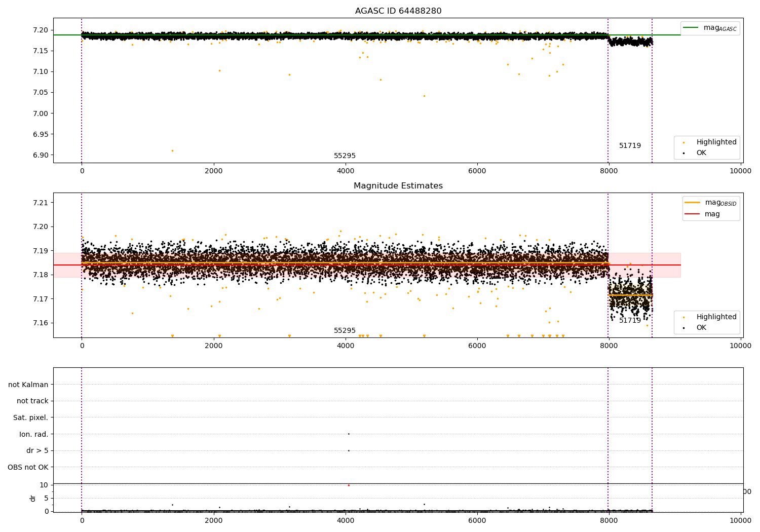760x532 pixels.
Task: Click the Ion. rad. flag point near 4000
Action: [x=349, y=434]
